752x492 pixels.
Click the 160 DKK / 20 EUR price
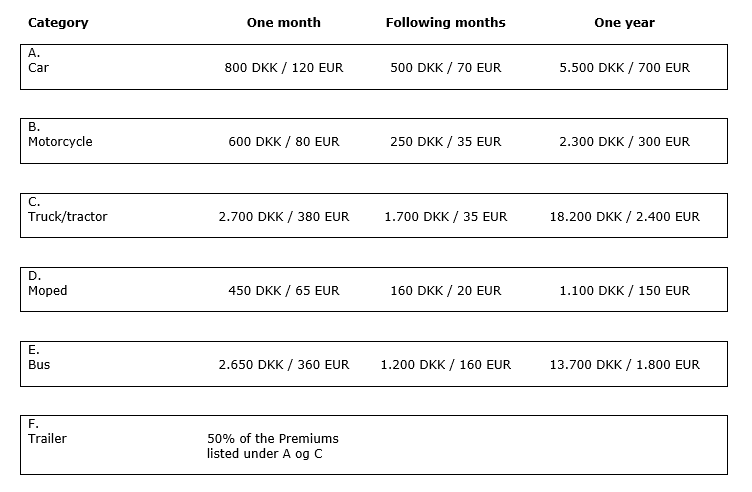click(446, 291)
